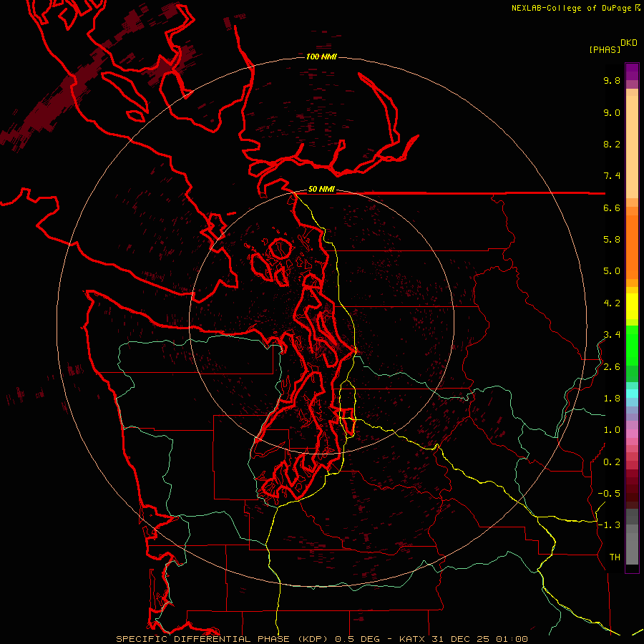This screenshot has height=644, width=644.
Task: Click the [PHAS] label above the color scale
Action: click(x=605, y=50)
